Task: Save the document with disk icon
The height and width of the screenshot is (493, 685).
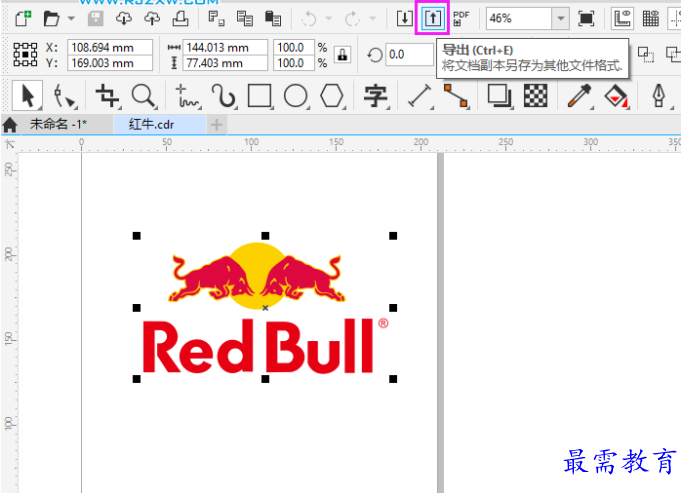Action: pyautogui.click(x=95, y=18)
